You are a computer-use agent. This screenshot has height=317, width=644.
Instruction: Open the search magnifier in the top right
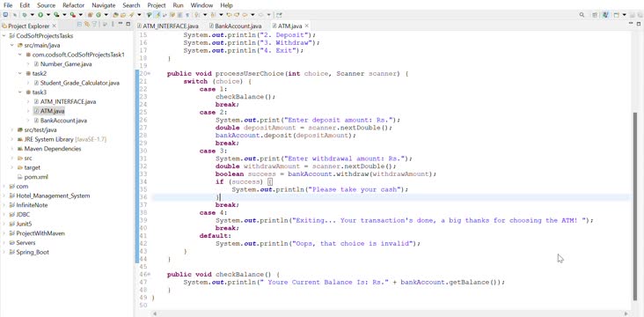coord(582,15)
